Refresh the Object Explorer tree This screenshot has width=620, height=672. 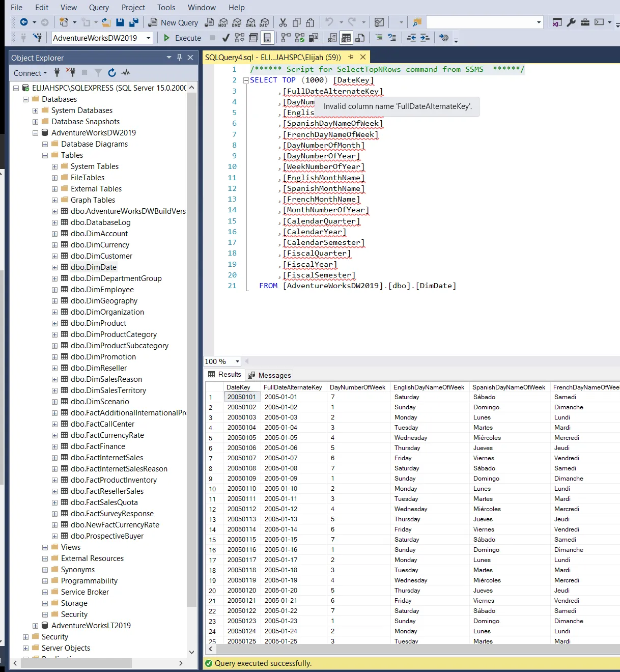point(112,73)
